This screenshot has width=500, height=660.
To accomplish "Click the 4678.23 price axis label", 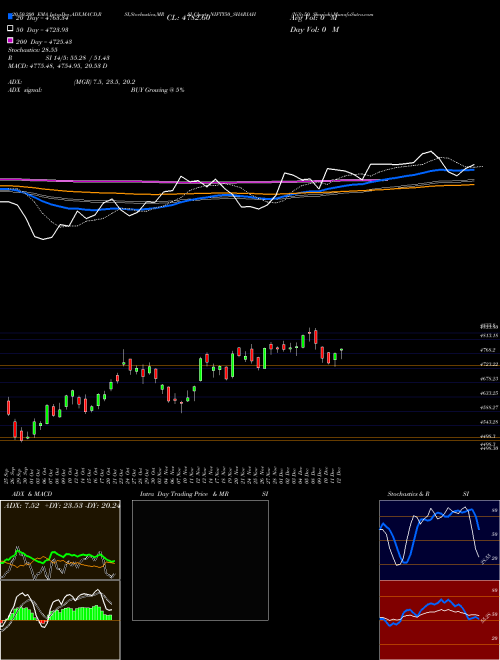I will tap(489, 379).
